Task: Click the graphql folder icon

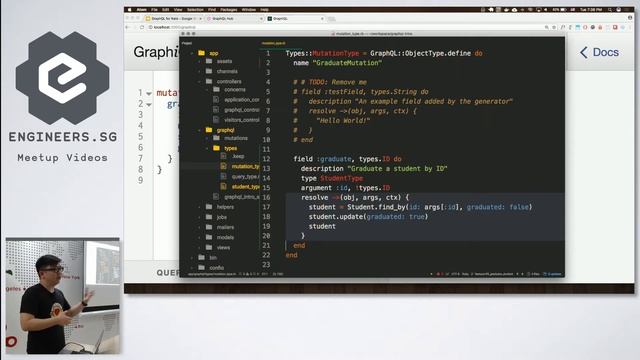Action: pos(209,130)
